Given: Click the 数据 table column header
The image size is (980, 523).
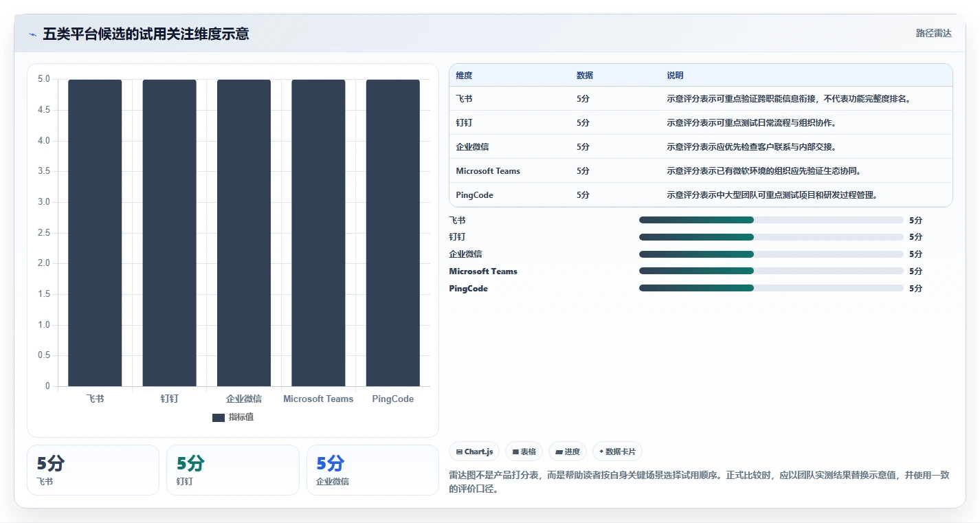Looking at the screenshot, I should 585,76.
